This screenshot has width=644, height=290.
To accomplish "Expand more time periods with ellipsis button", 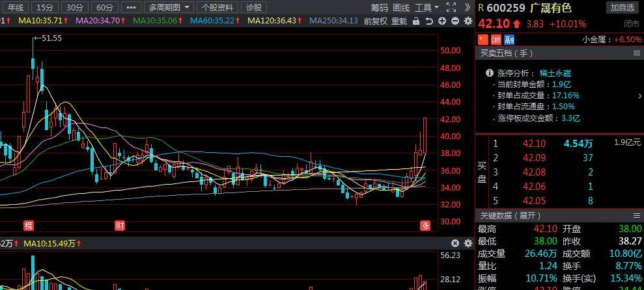I will point(131,8).
